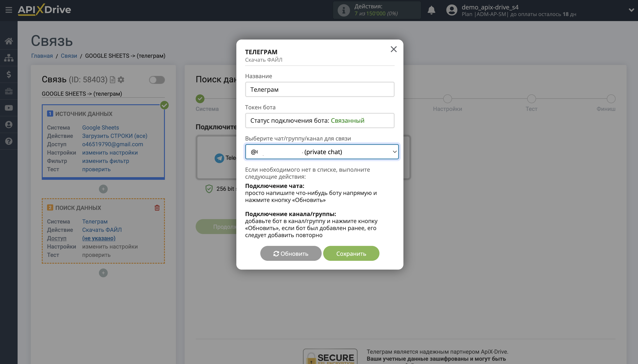The width and height of the screenshot is (638, 364).
Task: Click изменить фильтр in source block
Action: 106,161
